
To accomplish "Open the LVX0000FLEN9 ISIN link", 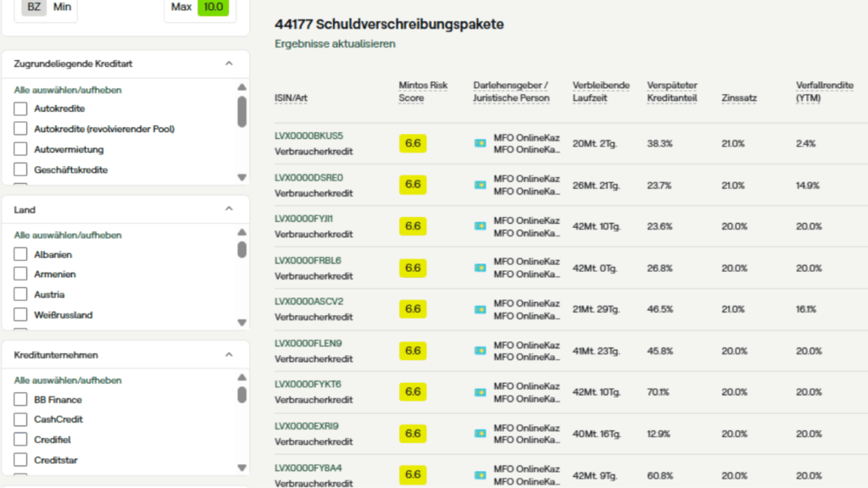I will point(309,343).
